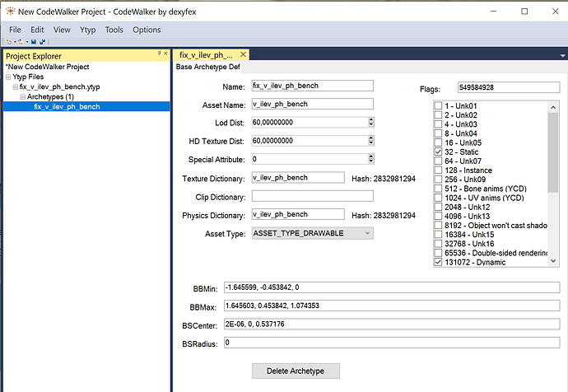Click into the BSRadius field
This screenshot has height=392, width=568.
coord(392,343)
